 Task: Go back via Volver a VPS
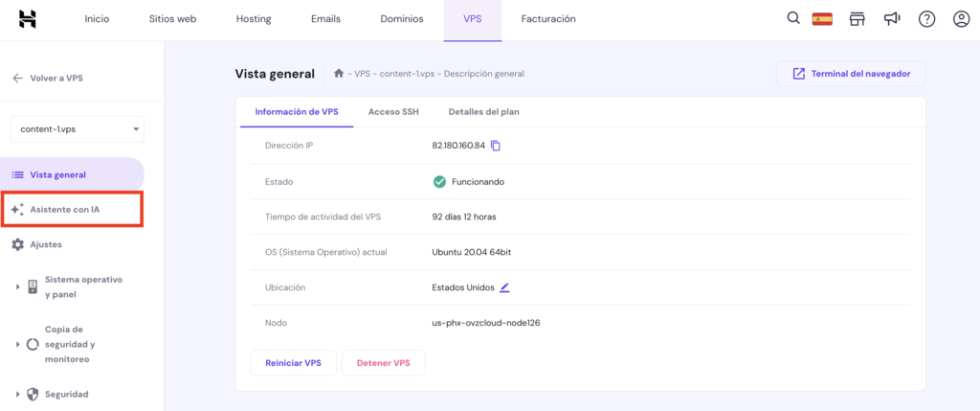point(48,79)
